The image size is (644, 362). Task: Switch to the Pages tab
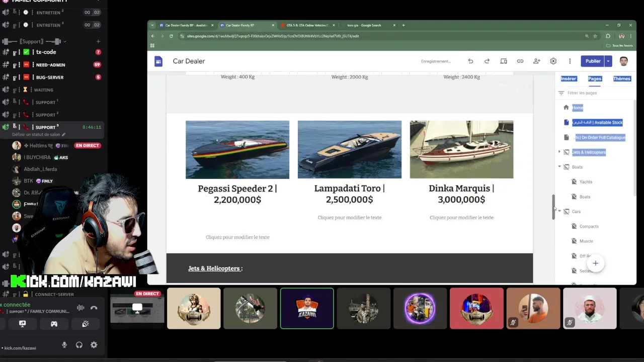click(x=595, y=78)
